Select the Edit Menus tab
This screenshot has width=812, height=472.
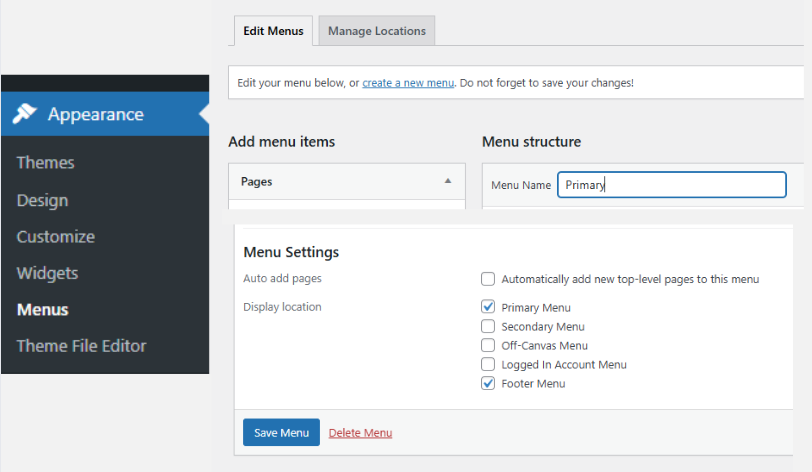pyautogui.click(x=273, y=31)
